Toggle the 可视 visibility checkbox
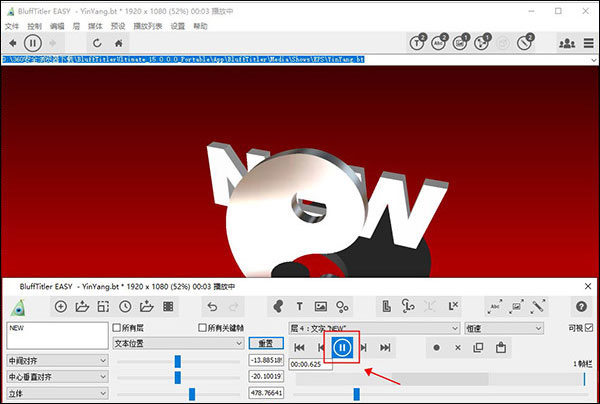600x404 pixels. [588, 328]
